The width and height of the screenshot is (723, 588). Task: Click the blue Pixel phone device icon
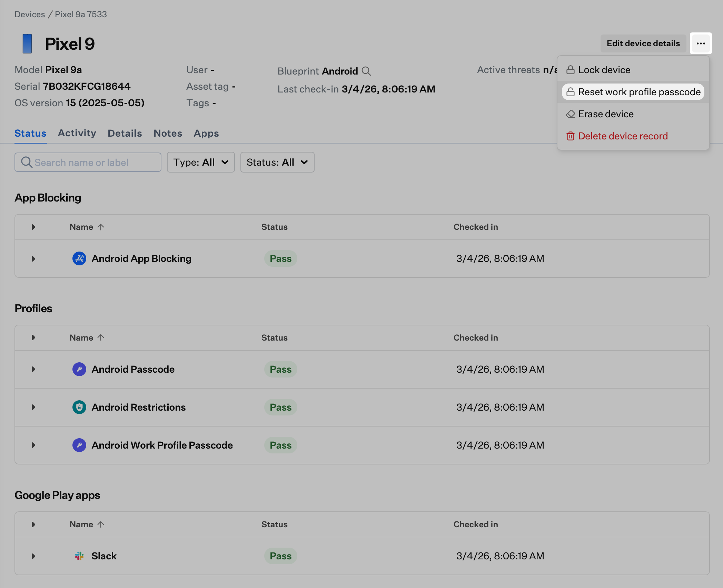[27, 43]
